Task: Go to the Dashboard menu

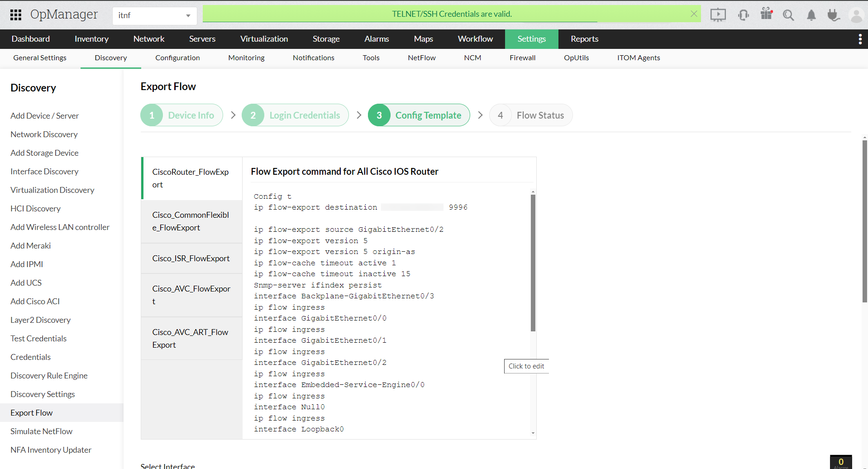Action: click(x=31, y=39)
